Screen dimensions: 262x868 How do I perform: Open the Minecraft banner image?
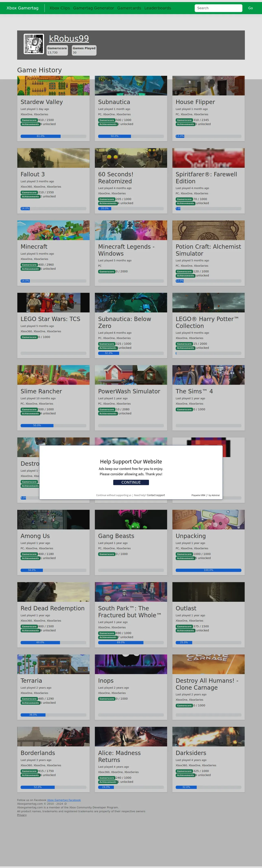tap(53, 230)
